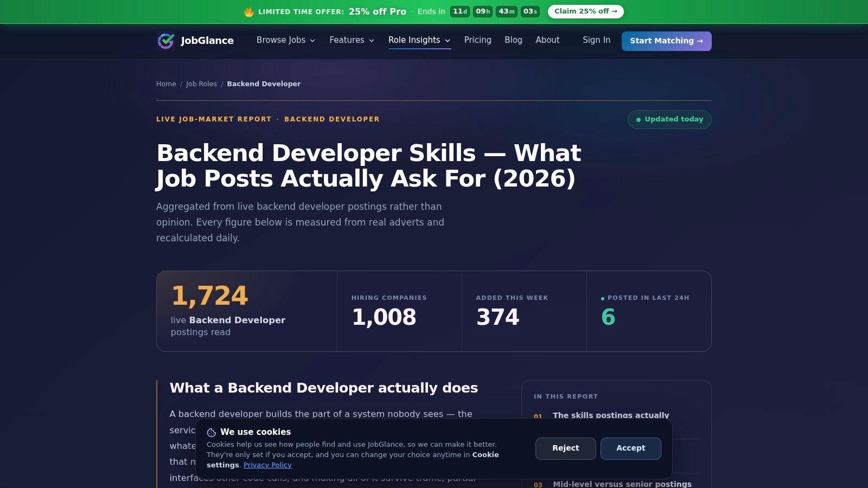Claim the 25% off offer
This screenshot has height=488, width=868.
coord(586,11)
